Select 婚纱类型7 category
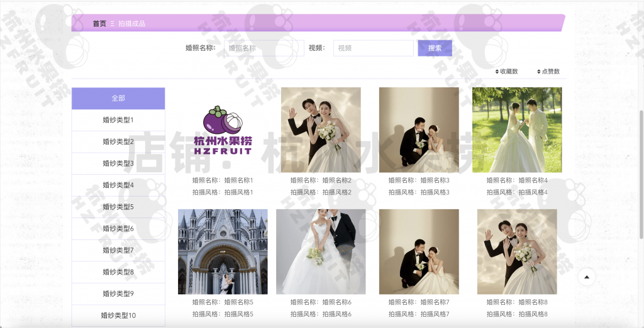The height and width of the screenshot is (328, 644). coord(118,251)
